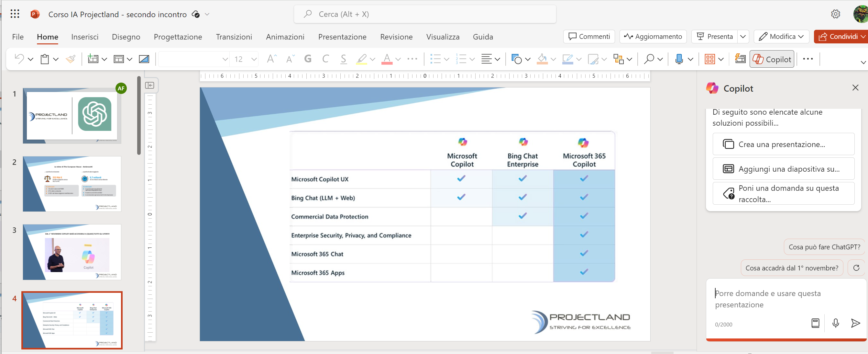Expand the ribbon display options chevron
Image resolution: width=868 pixels, height=354 pixels.
863,62
